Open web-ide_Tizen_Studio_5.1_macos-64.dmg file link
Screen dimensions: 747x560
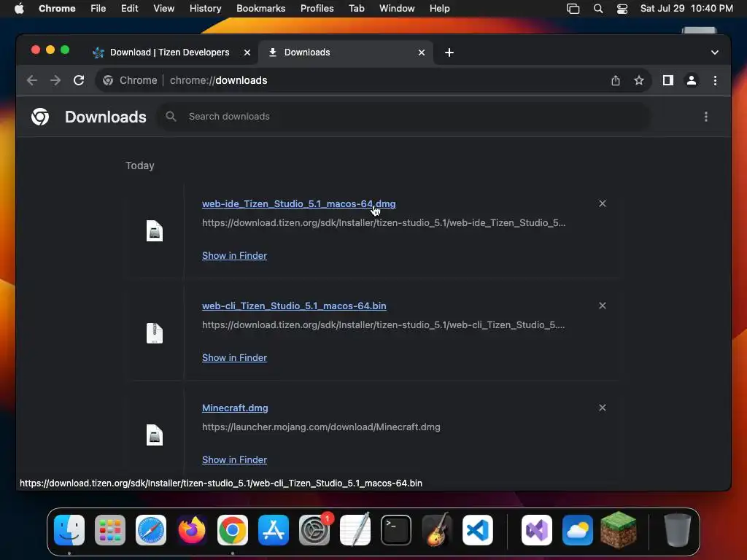298,204
